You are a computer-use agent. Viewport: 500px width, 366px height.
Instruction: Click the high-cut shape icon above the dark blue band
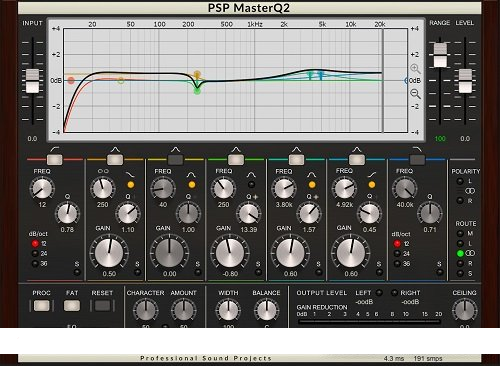click(417, 149)
